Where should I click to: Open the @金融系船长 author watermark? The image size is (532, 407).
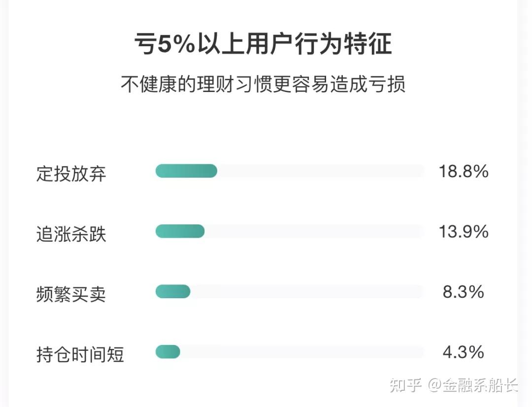click(x=472, y=385)
